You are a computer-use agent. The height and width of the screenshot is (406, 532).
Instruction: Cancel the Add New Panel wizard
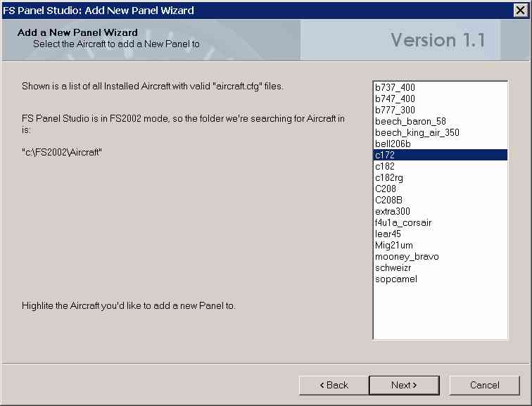(484, 385)
